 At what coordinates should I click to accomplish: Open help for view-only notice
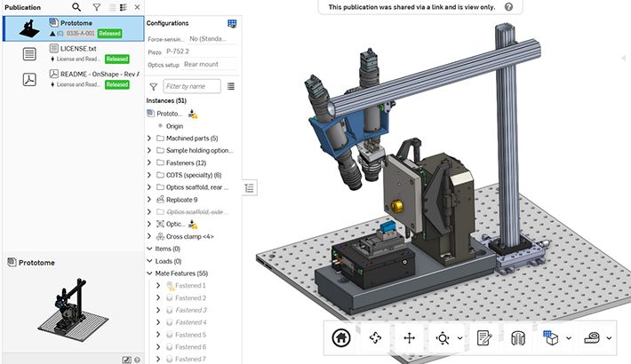[508, 7]
